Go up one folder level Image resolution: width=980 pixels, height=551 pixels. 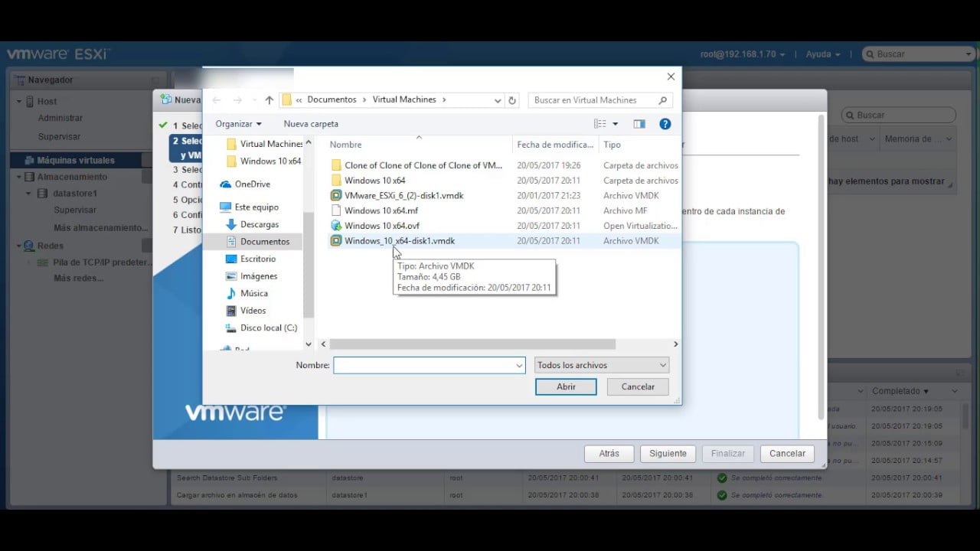pos(269,100)
